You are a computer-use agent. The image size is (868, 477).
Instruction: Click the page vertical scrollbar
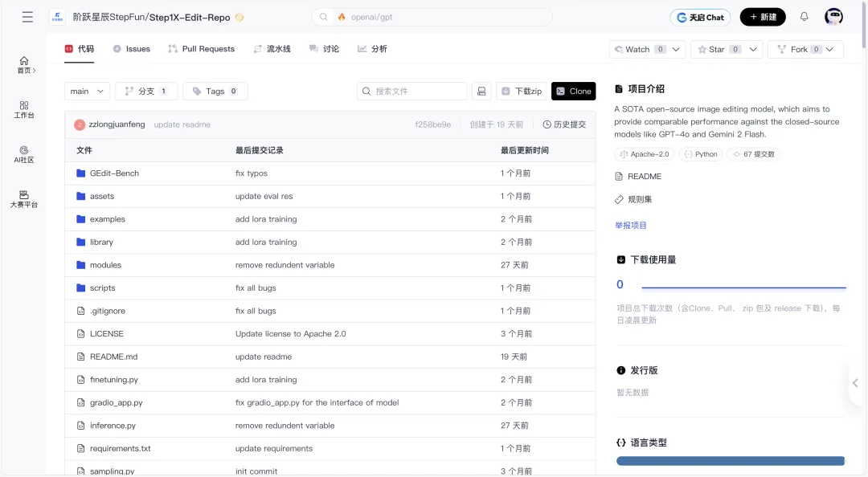tap(863, 24)
